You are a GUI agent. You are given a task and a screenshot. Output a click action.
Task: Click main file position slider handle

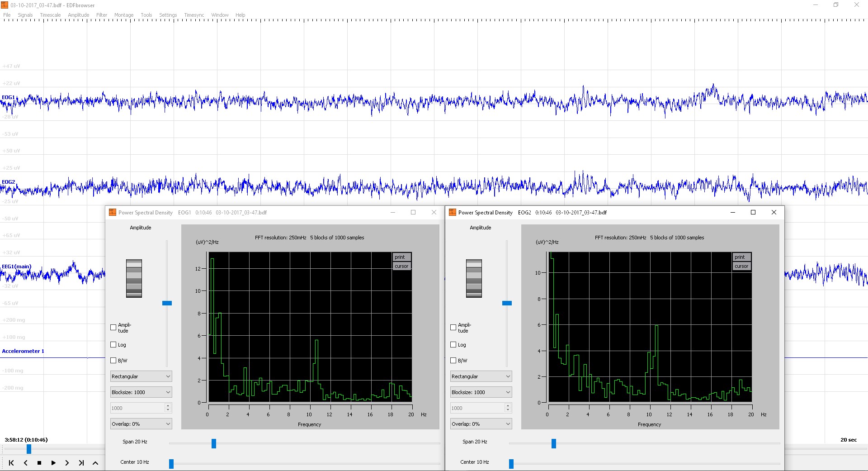[x=29, y=449]
